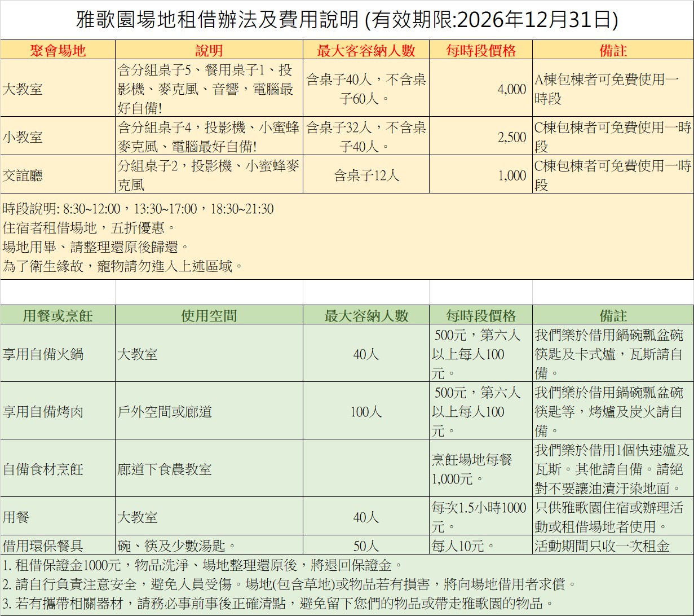Click the cell 烹飪場地每餐1,000元
This screenshot has width=694, height=616.
(481, 469)
